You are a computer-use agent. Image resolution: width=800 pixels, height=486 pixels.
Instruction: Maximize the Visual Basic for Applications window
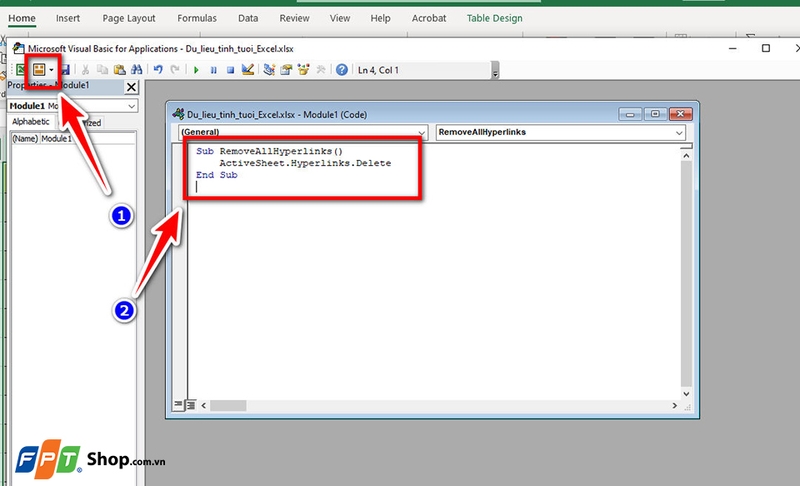pos(766,48)
